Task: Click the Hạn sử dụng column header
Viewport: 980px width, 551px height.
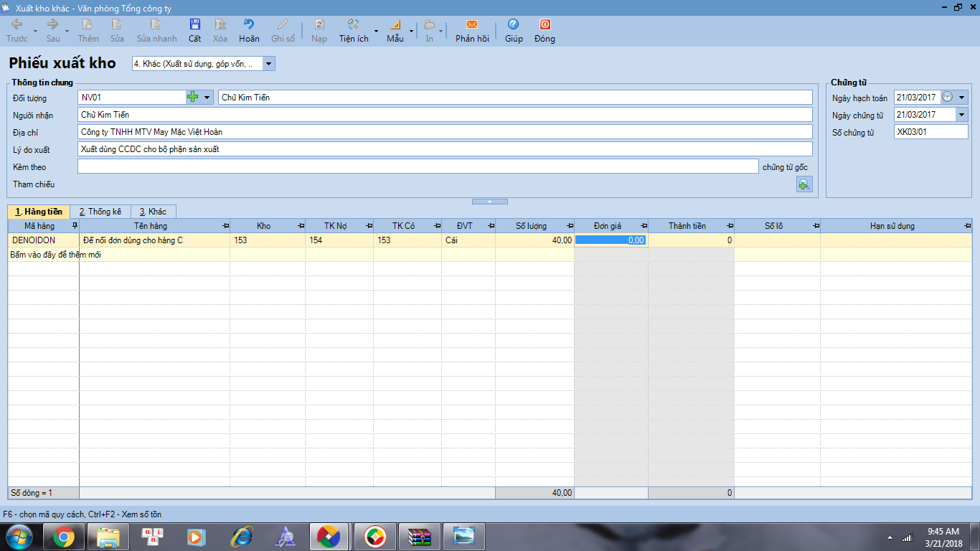Action: point(896,226)
